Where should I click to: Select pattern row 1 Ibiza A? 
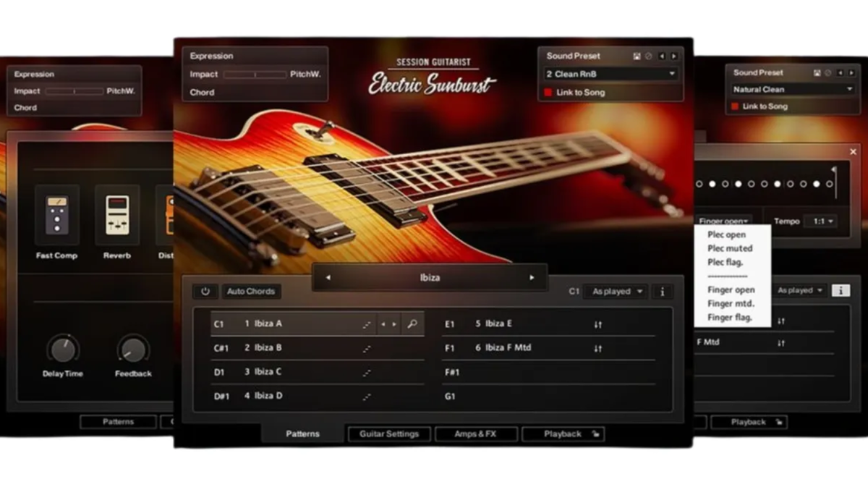coord(317,324)
